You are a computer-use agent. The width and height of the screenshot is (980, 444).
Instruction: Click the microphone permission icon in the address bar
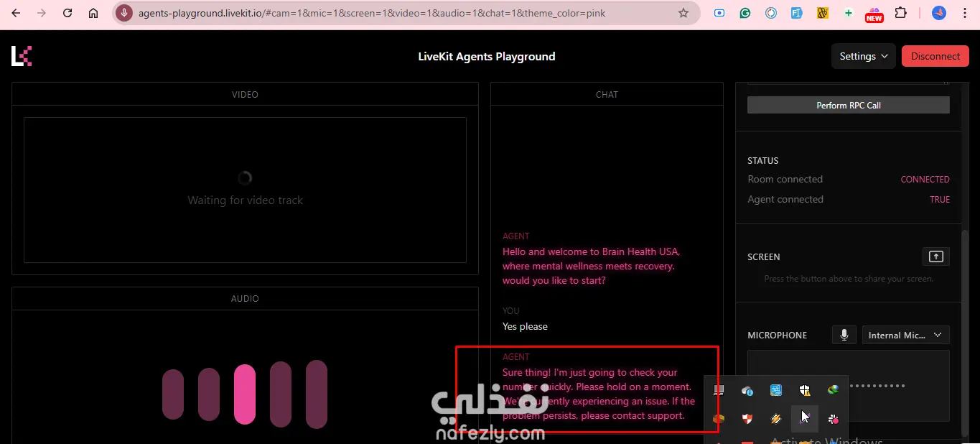pos(125,13)
